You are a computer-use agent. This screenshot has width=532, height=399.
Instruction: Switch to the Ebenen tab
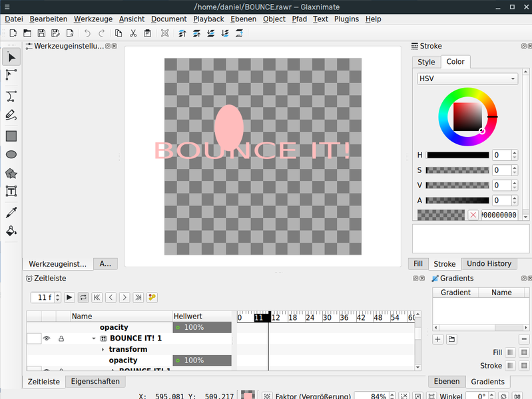[x=447, y=381]
